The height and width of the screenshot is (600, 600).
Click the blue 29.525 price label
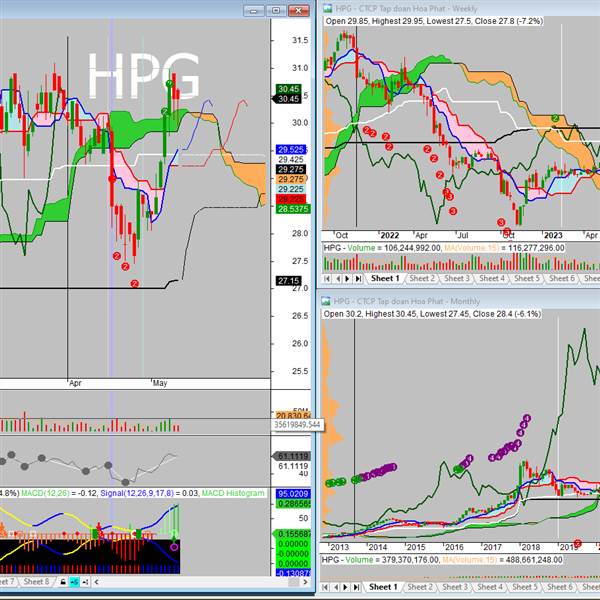(x=291, y=150)
